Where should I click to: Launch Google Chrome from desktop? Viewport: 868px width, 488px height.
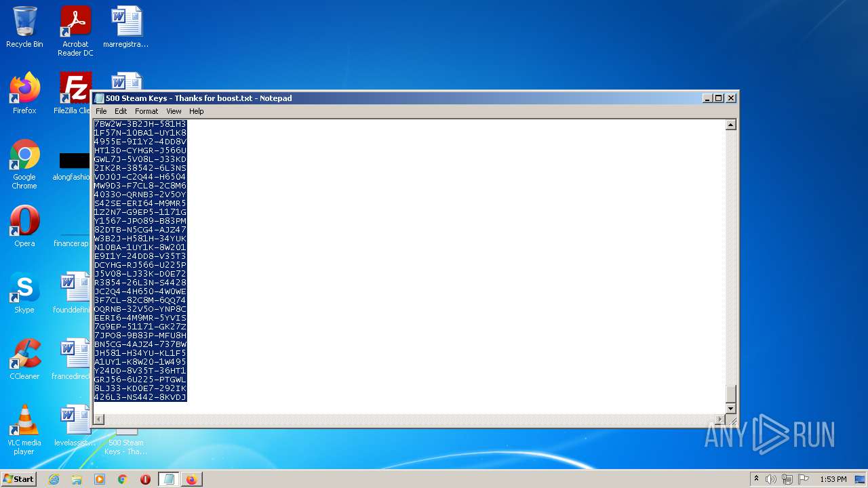(24, 164)
